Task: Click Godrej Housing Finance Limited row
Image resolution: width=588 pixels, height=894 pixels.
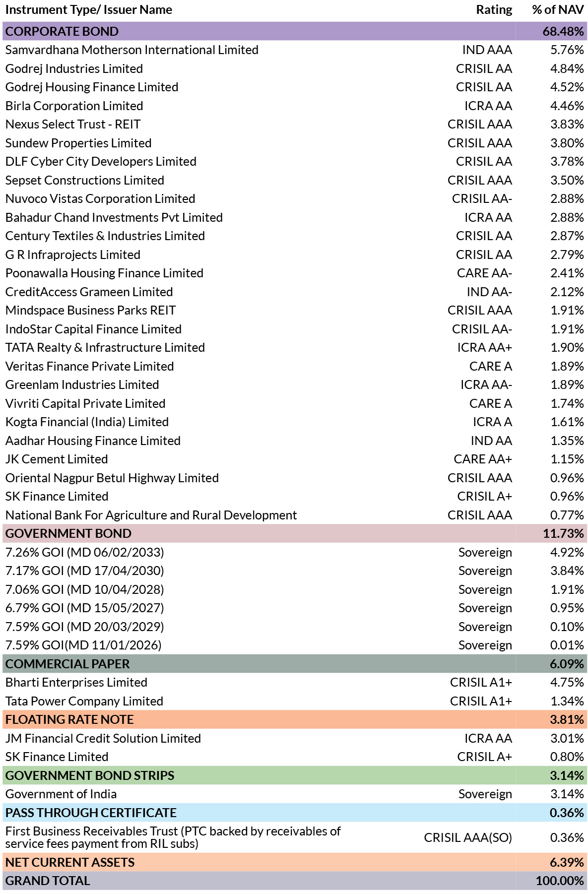Action: tap(295, 87)
